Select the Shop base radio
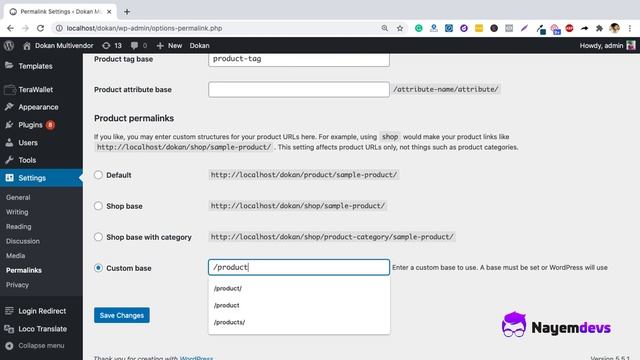 98,206
